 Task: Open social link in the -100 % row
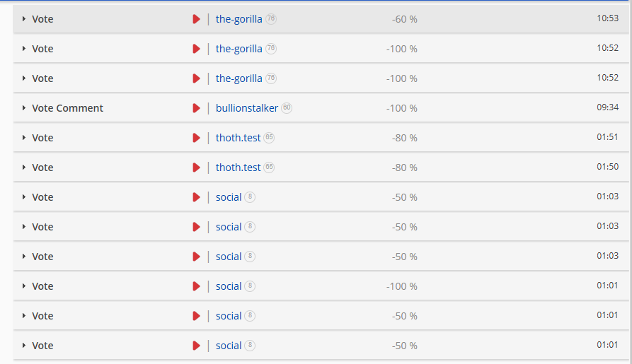click(x=229, y=286)
